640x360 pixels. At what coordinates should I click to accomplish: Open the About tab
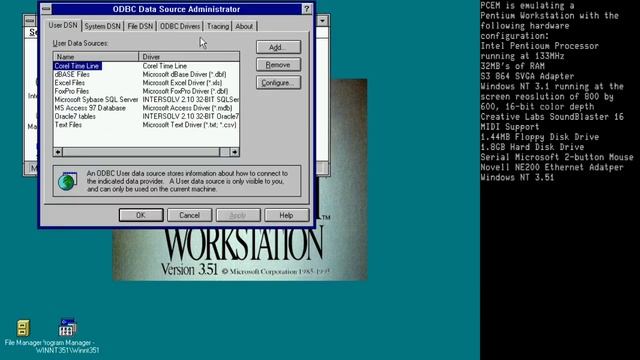[x=244, y=26]
